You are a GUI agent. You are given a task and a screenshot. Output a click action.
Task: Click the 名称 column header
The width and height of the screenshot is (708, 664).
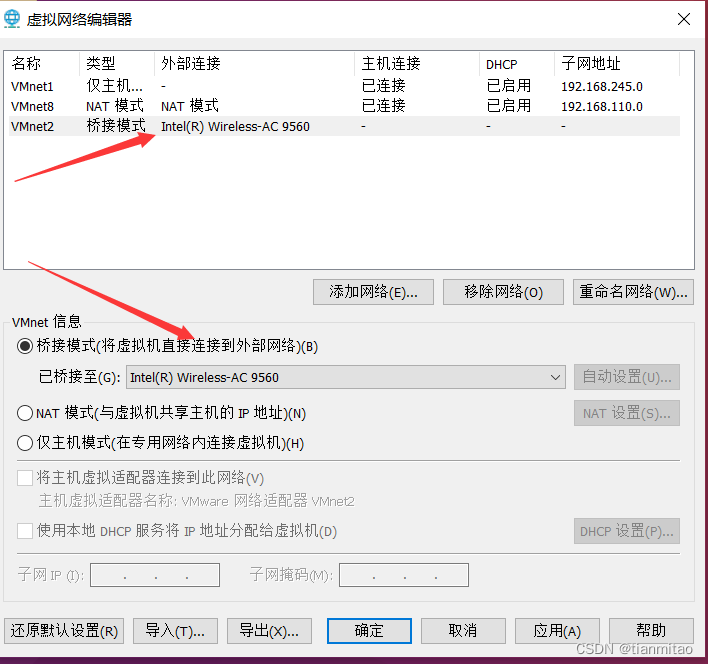click(x=27, y=64)
